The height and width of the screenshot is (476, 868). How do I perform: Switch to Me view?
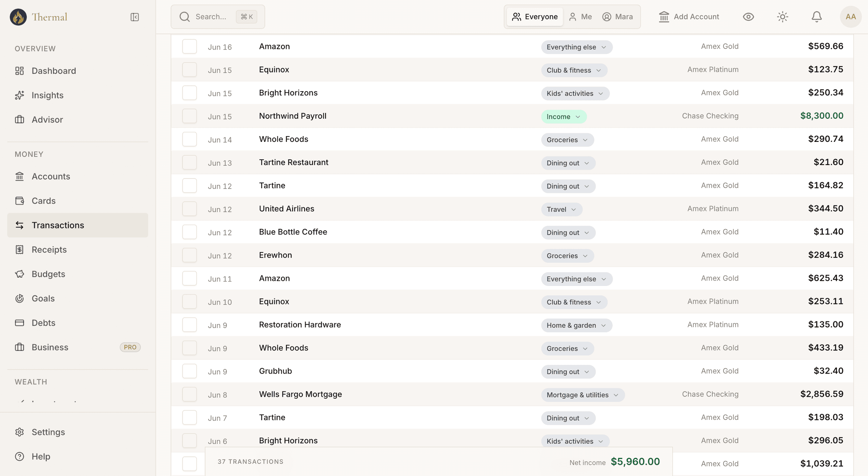coord(580,17)
